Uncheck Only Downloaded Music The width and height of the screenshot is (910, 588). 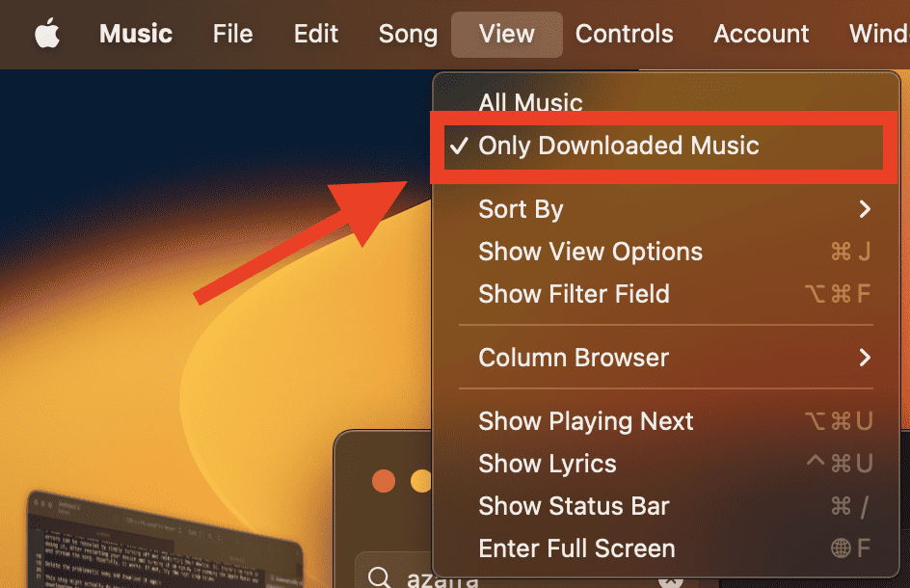(619, 147)
